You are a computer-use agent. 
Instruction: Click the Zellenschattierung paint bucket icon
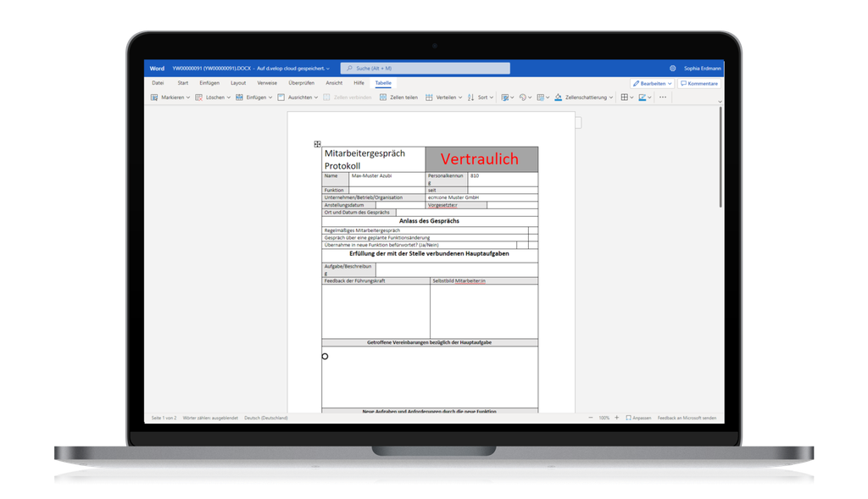(x=558, y=97)
